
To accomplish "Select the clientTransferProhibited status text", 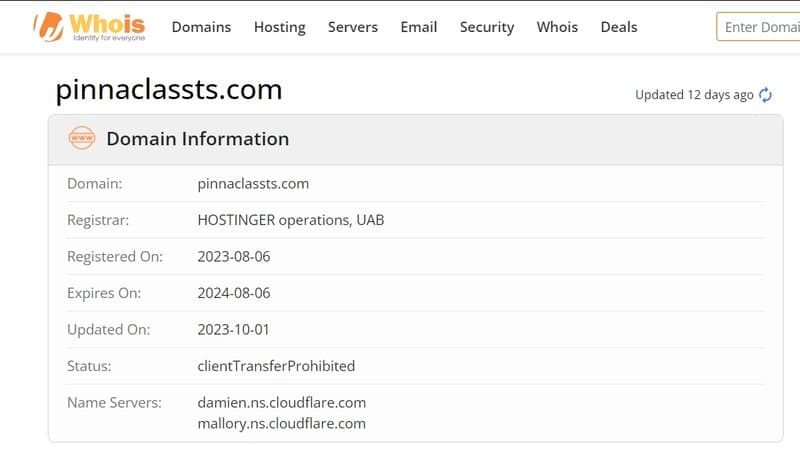I will pyautogui.click(x=276, y=366).
